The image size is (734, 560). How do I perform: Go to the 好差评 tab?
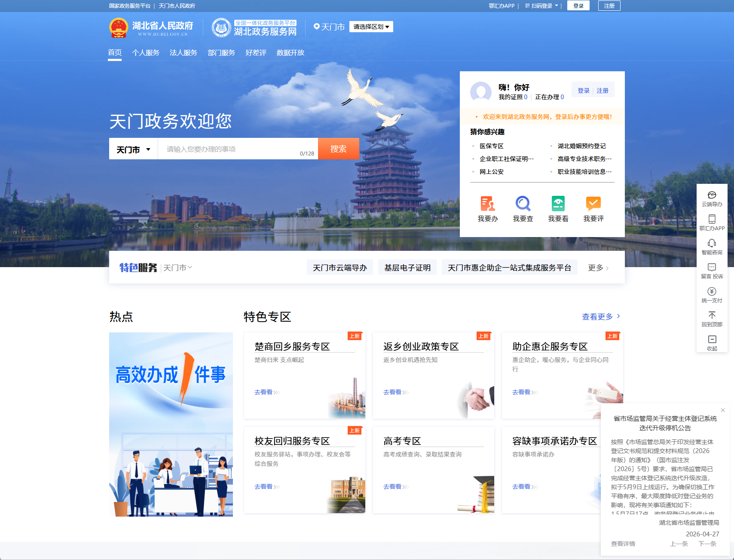point(256,52)
